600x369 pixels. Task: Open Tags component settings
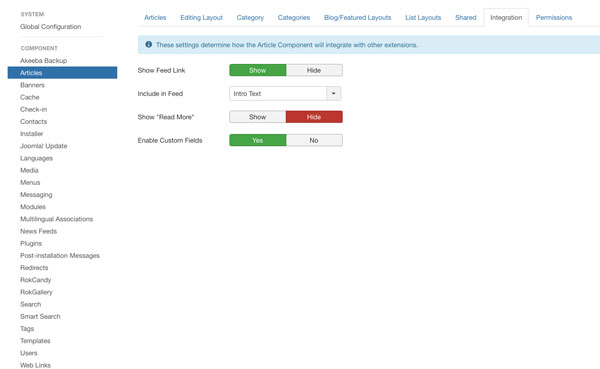pyautogui.click(x=27, y=329)
